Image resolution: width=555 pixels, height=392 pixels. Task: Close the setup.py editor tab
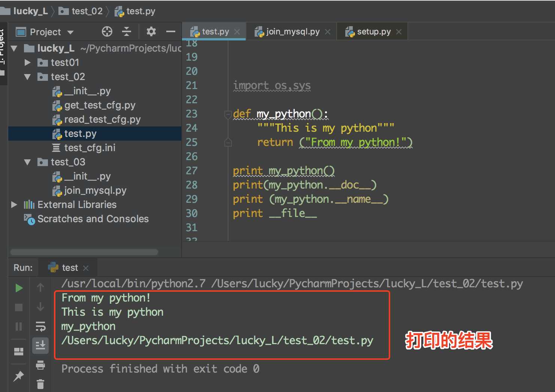pos(399,32)
